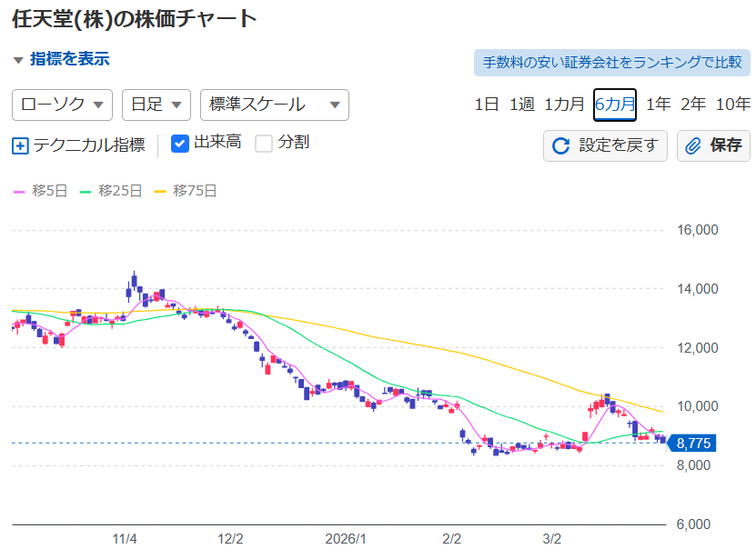Uncheck the 出来高 checkbox

pos(180,144)
